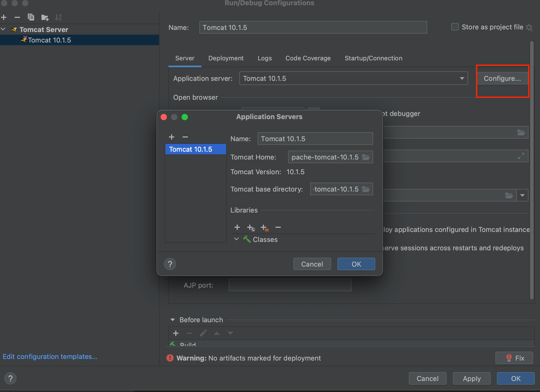540x392 pixels.
Task: Browse for Tomcat base directory folder
Action: tap(366, 189)
